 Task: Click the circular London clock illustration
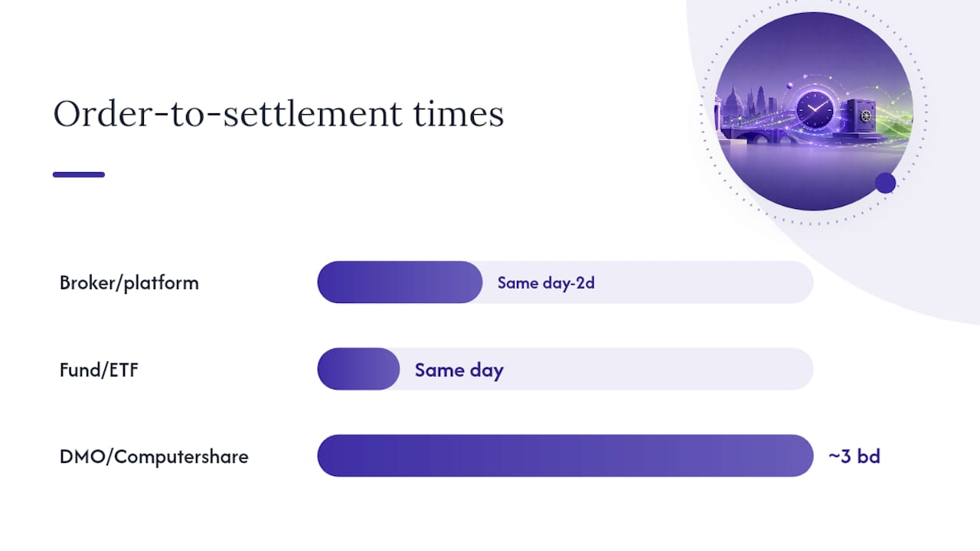[x=813, y=111]
